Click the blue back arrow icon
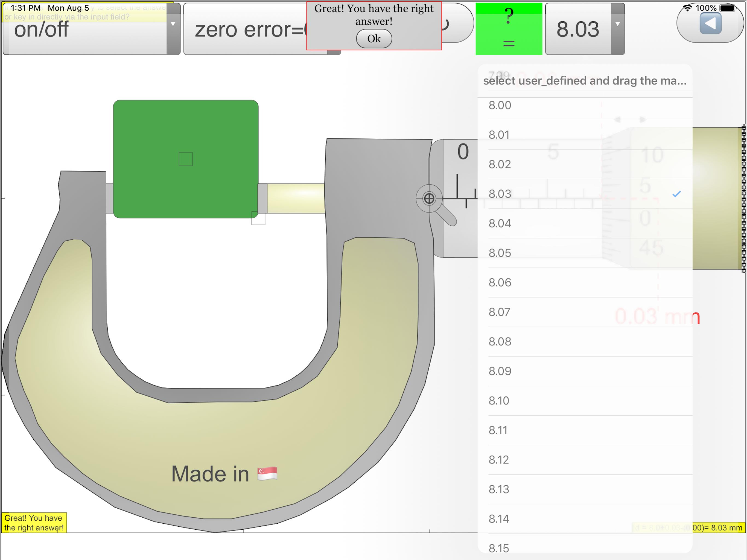Image resolution: width=747 pixels, height=560 pixels. (711, 24)
